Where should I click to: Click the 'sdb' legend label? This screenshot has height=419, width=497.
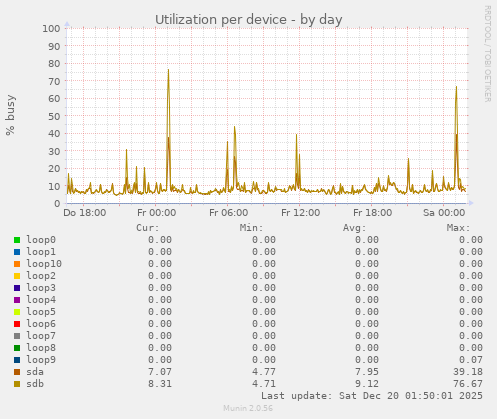(x=35, y=384)
